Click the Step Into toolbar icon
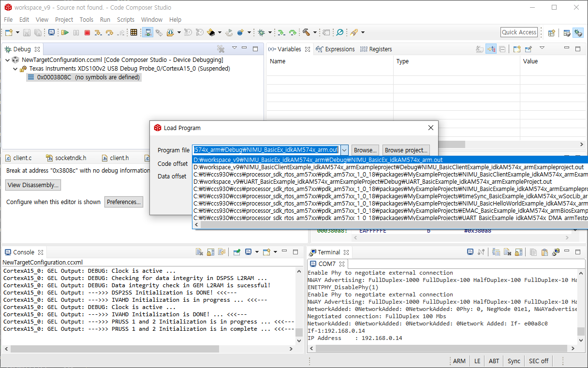 click(x=98, y=32)
